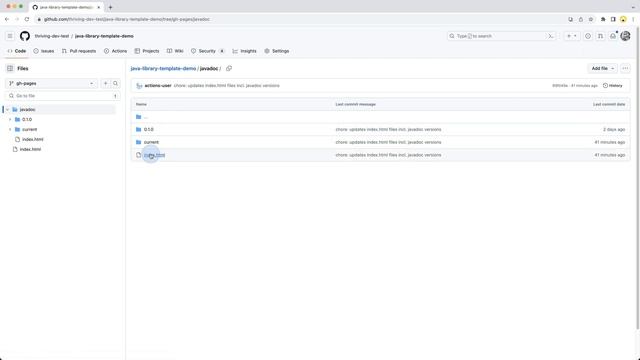Focus the Type to search field
This screenshot has height=360, width=640.
click(502, 36)
